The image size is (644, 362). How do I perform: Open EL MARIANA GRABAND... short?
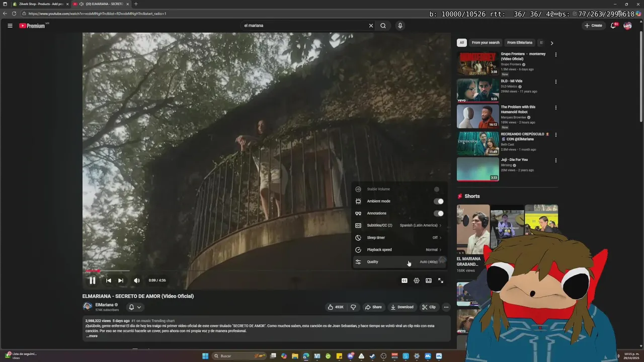tap(473, 229)
